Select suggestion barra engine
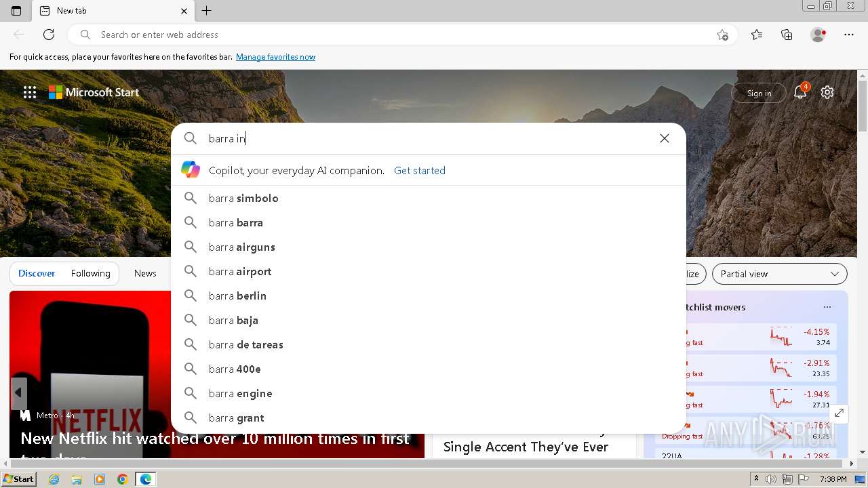 click(429, 393)
